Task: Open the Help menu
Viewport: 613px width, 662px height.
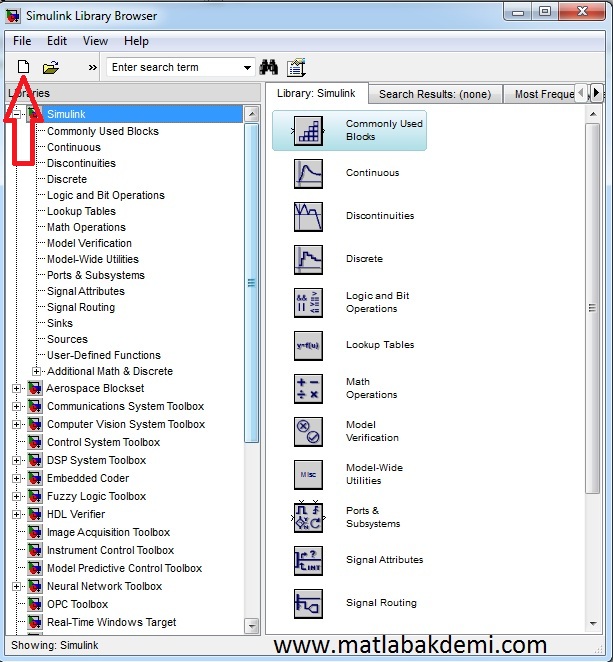Action: pos(136,41)
